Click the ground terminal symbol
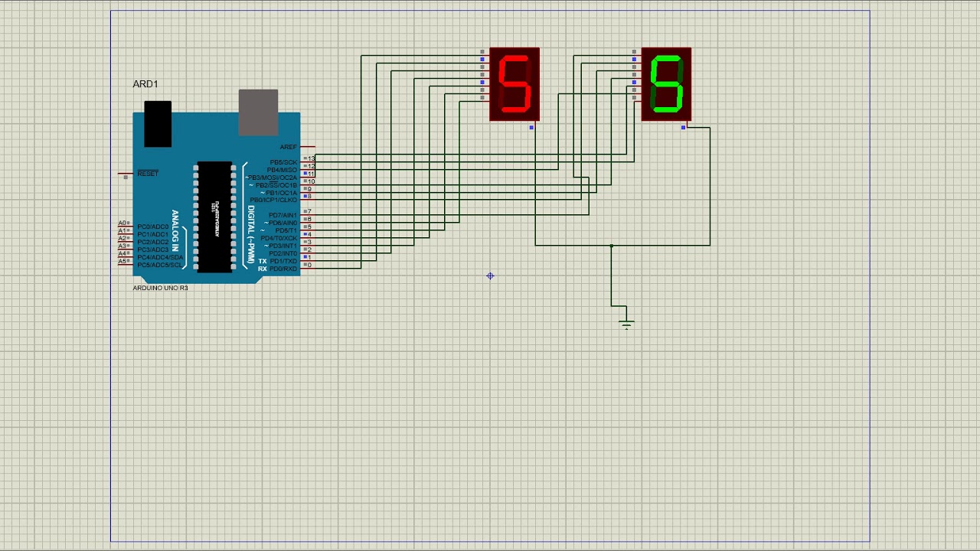 (626, 324)
